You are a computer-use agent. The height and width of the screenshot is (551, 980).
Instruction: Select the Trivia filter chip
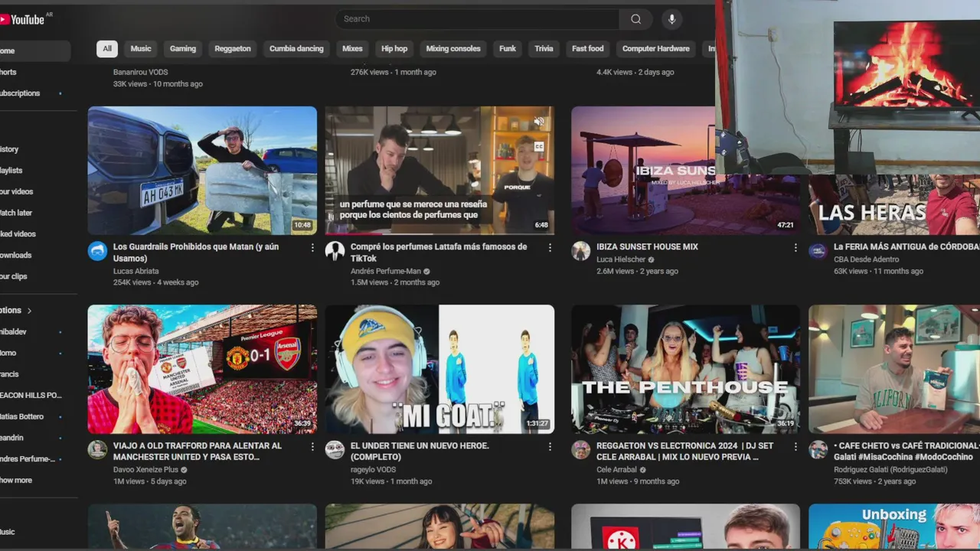544,49
